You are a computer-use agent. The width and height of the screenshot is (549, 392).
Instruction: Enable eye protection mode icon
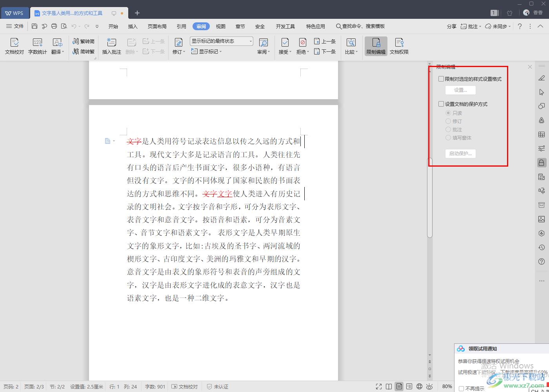point(429,387)
